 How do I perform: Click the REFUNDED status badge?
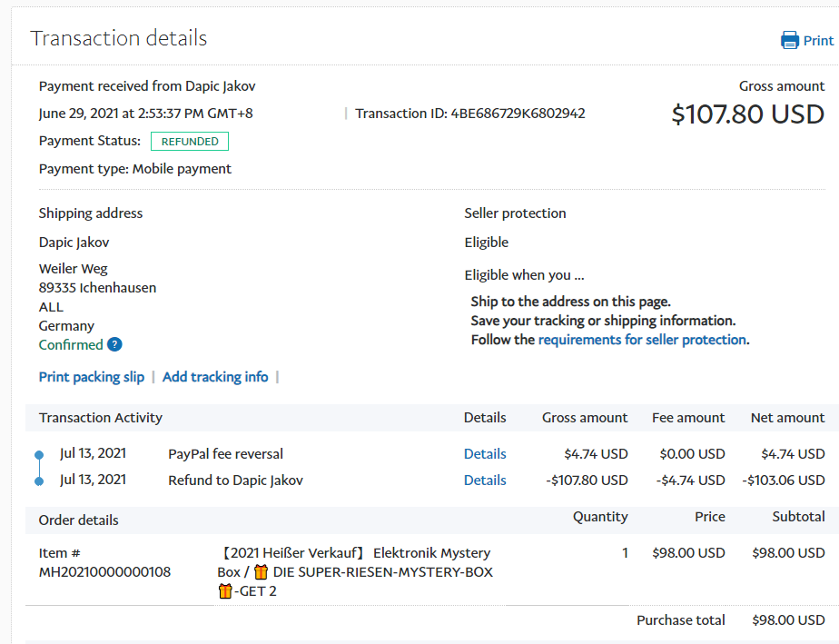[190, 142]
